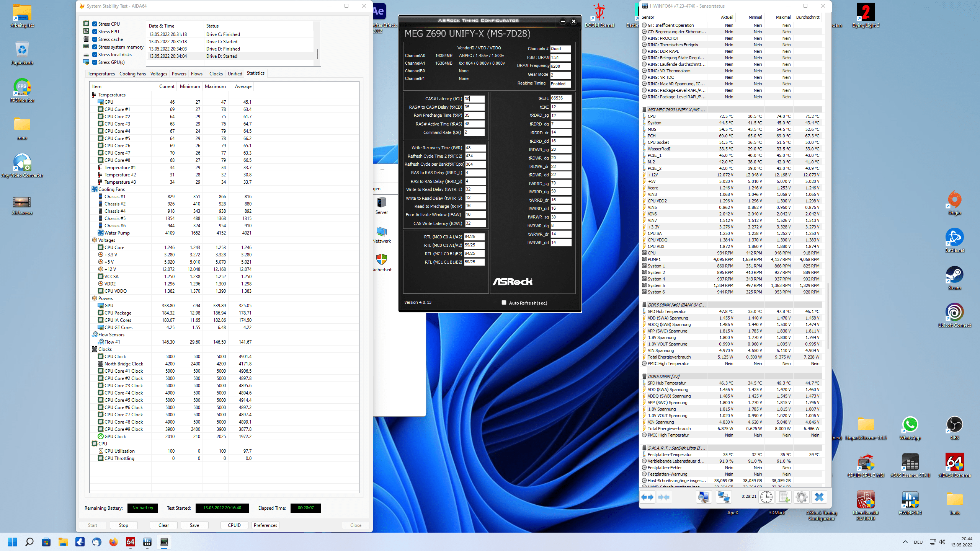
Task: Click HWiNFO sensor list vertical scrollbar
Action: click(828, 315)
